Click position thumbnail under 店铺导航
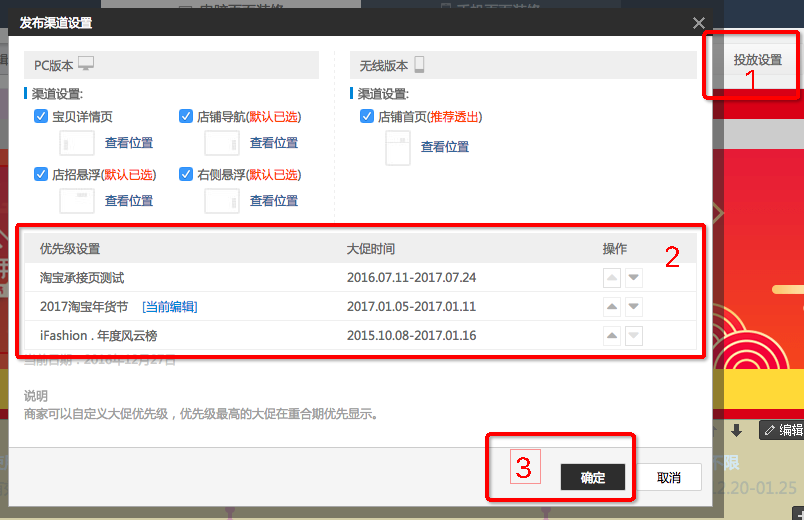The image size is (804, 520). tap(222, 143)
